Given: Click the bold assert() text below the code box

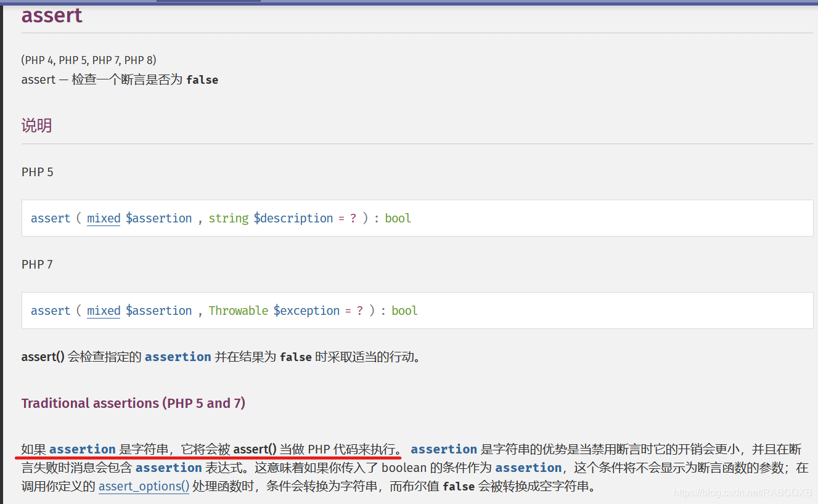Looking at the screenshot, I should click(41, 357).
